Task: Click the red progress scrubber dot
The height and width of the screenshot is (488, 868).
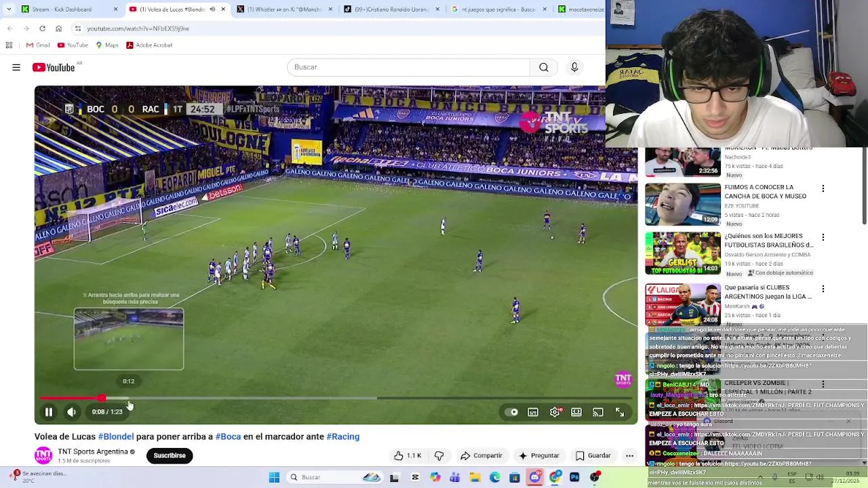Action: pos(102,399)
